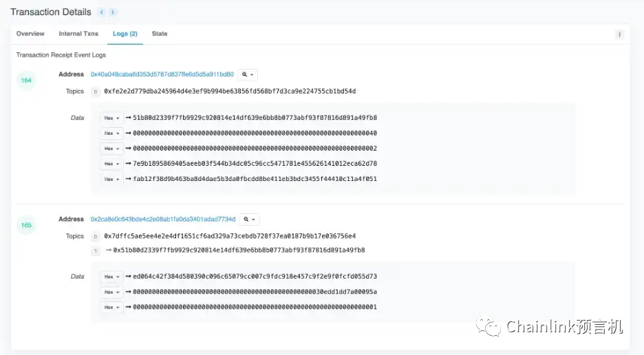Open search filter for log 165 address
644x355 pixels.
[249, 219]
